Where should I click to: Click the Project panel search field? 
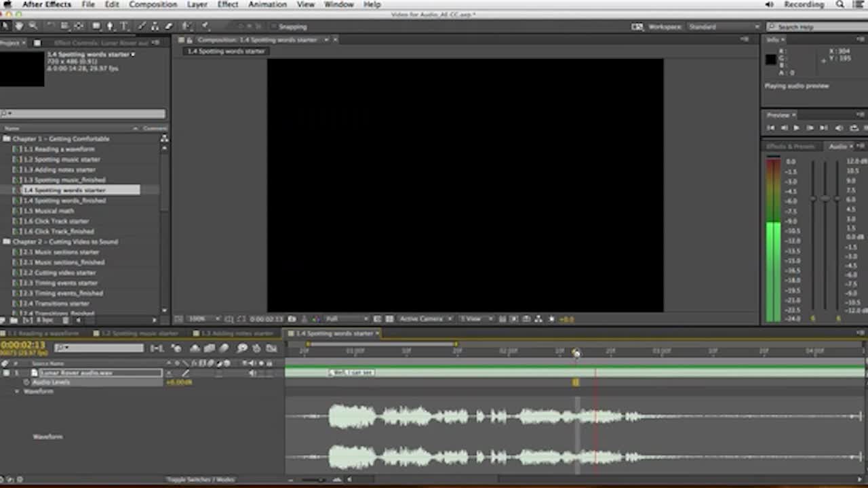pos(83,114)
